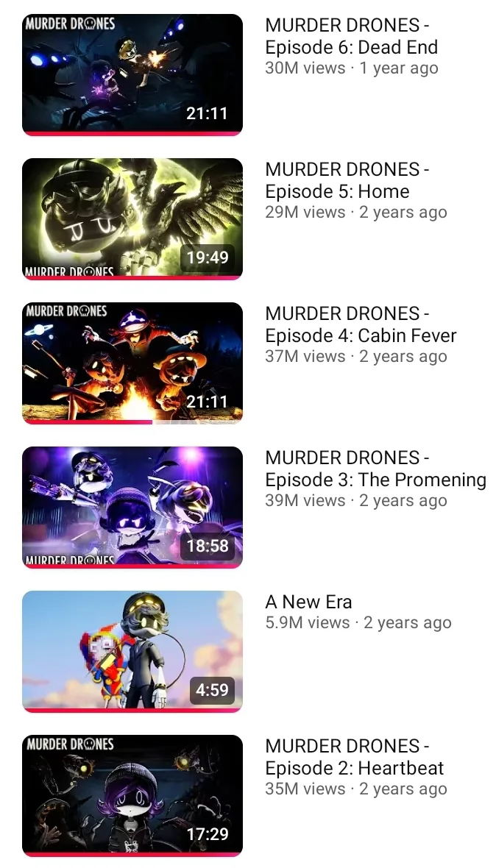Click the title 'MURDER DRONES - Episode 5: Home'
496x868 pixels.
347,180
